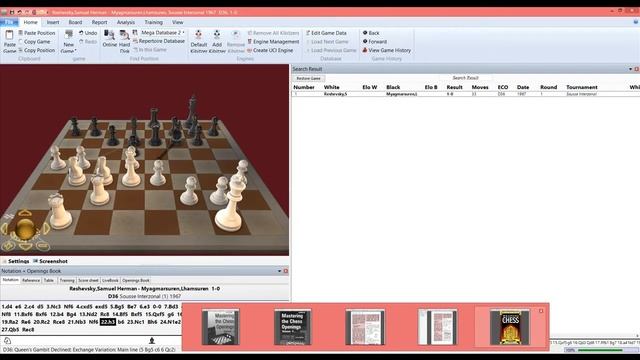Click Copy Game in the ribbon
Viewport: 640px width, 360px height.
(34, 42)
